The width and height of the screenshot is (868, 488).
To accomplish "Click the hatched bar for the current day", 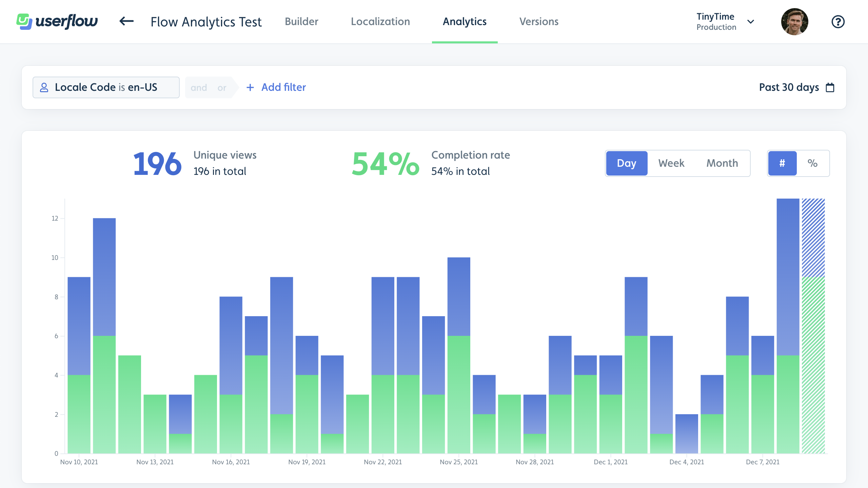I will click(813, 326).
